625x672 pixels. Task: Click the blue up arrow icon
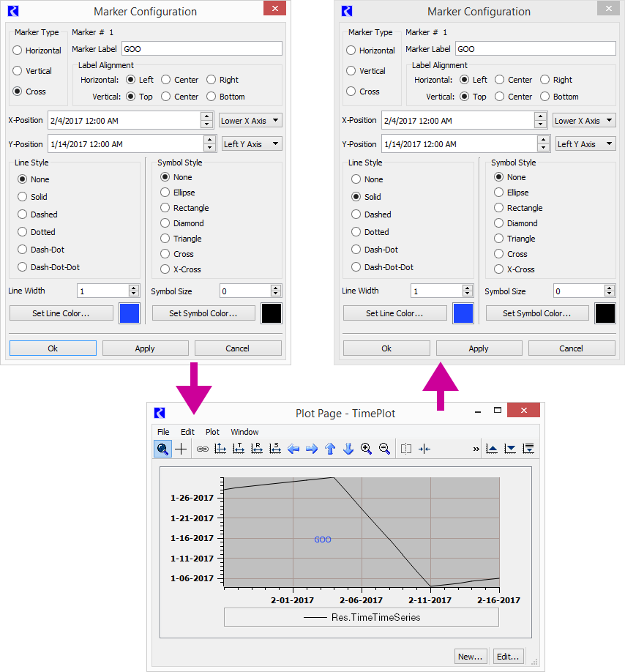330,449
